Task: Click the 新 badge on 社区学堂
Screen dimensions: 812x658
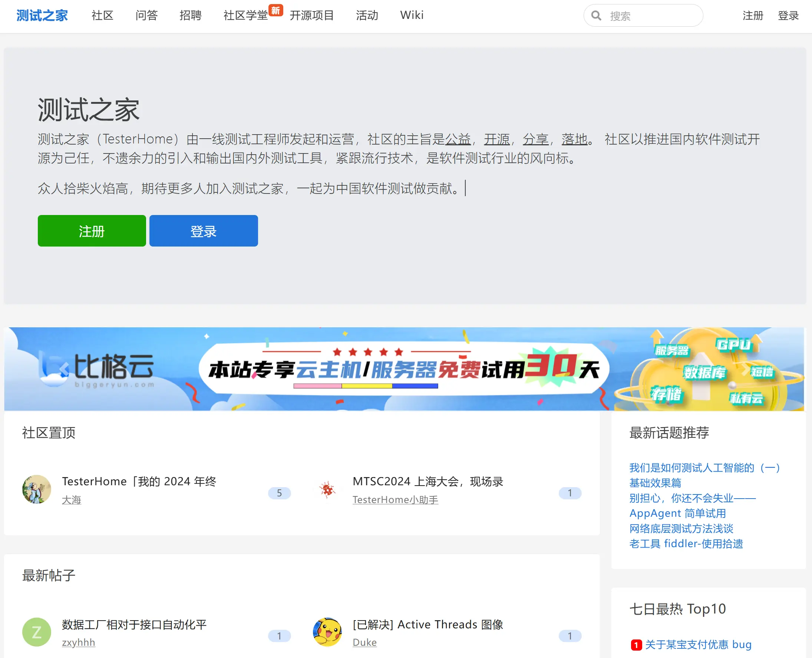Action: pos(275,11)
